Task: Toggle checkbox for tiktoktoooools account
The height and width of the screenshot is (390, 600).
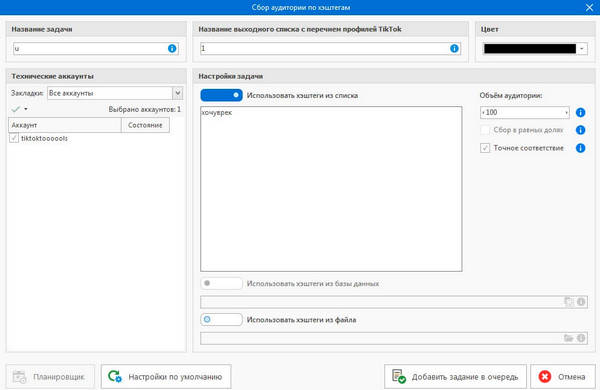Action: tap(14, 138)
